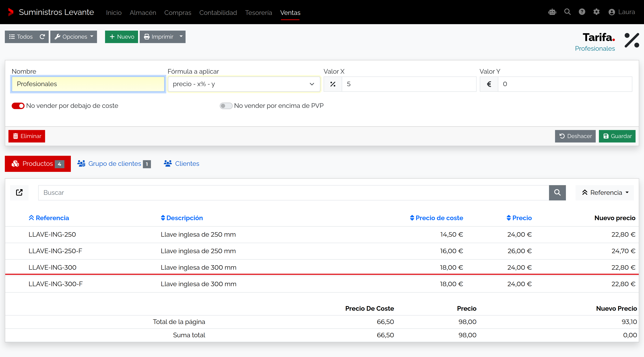Viewport: 644px width, 357px height.
Task: Click the reload icon next to Todos
Action: pos(42,37)
